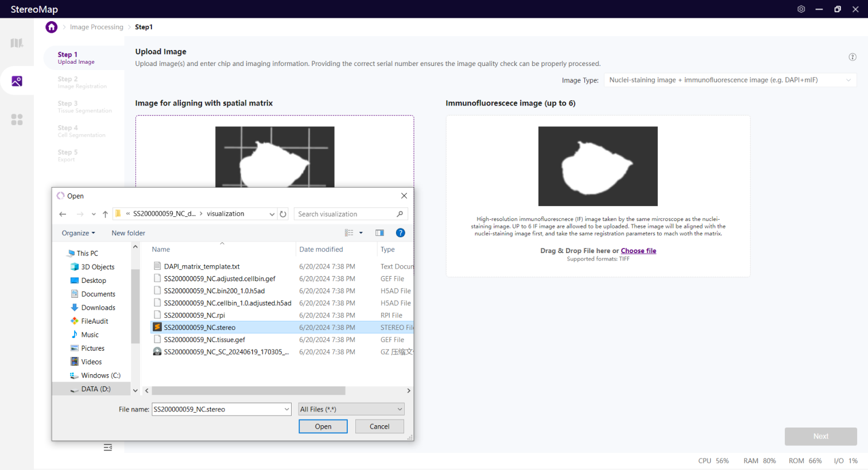Click the Open button in the dialog
Image resolution: width=868 pixels, height=470 pixels.
(x=323, y=426)
